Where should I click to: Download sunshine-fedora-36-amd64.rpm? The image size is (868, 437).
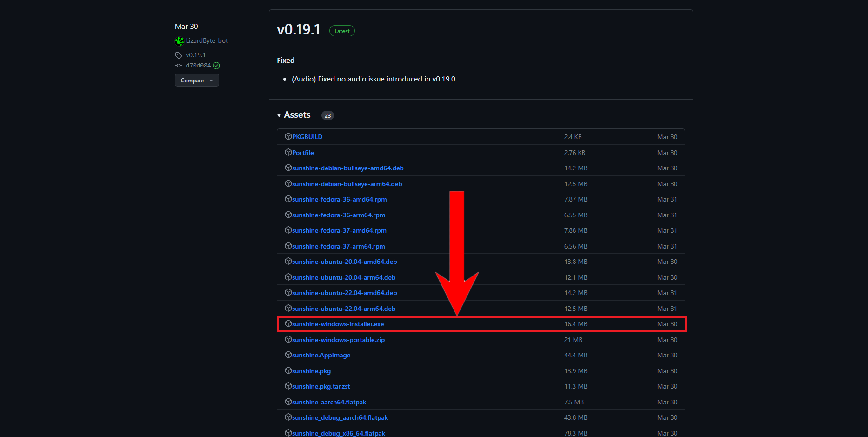pyautogui.click(x=340, y=199)
